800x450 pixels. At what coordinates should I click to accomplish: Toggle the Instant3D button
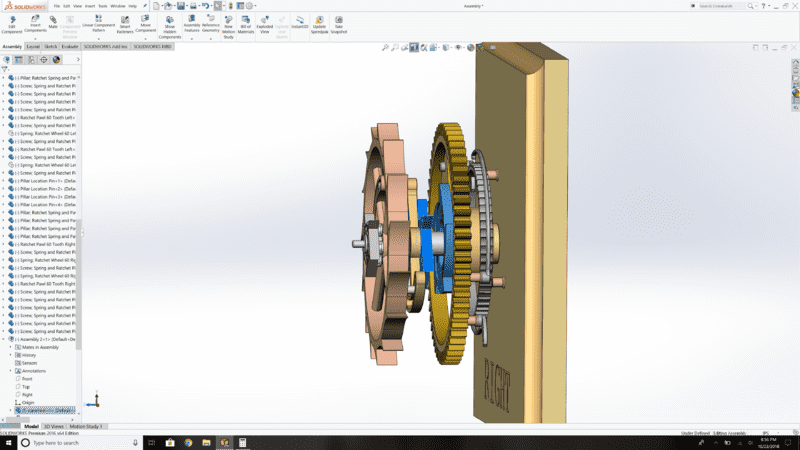pos(299,24)
